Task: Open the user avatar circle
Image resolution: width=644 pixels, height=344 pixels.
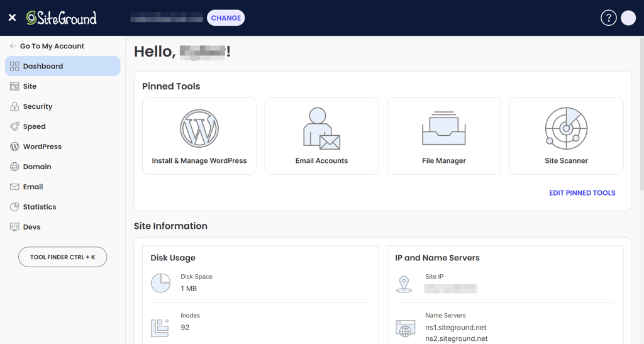Action: pyautogui.click(x=628, y=18)
